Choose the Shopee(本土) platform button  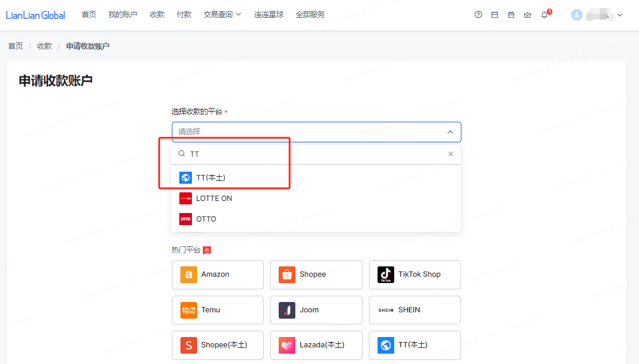(x=218, y=345)
